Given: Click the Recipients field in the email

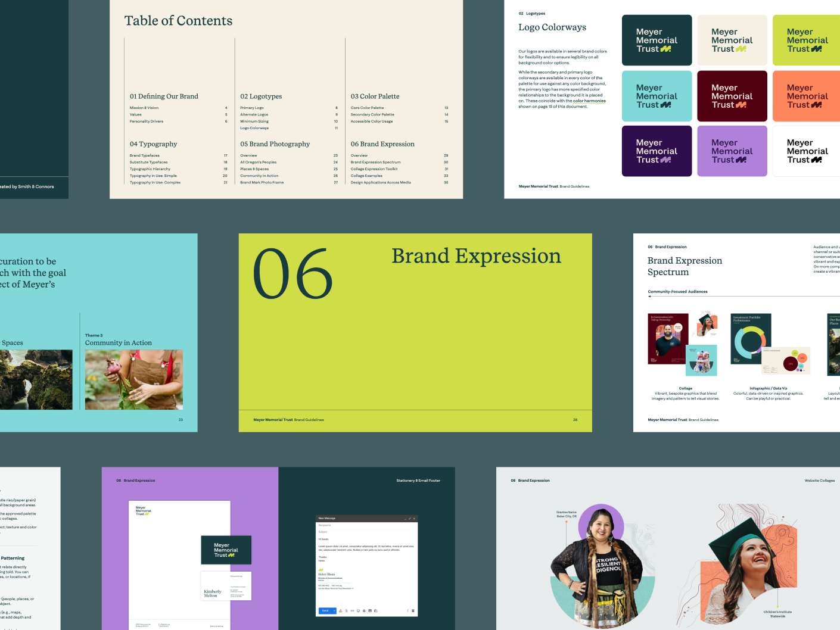Looking at the screenshot, I should click(x=366, y=525).
